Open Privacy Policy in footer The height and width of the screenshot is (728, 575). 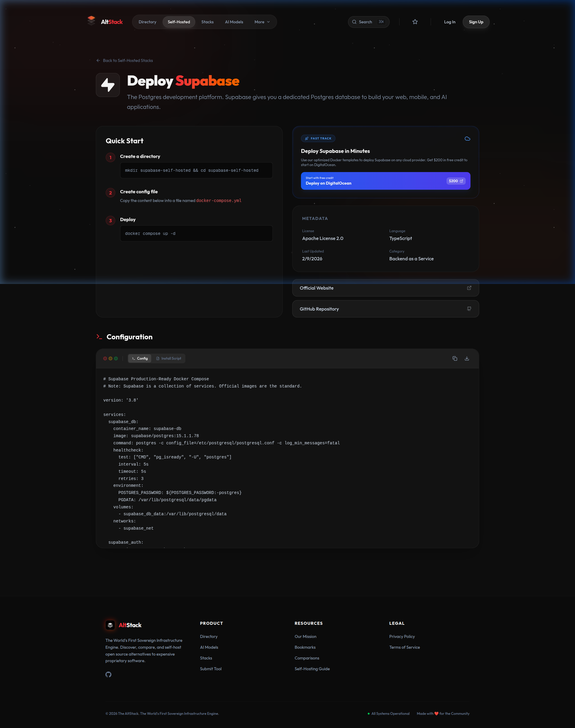pyautogui.click(x=402, y=636)
